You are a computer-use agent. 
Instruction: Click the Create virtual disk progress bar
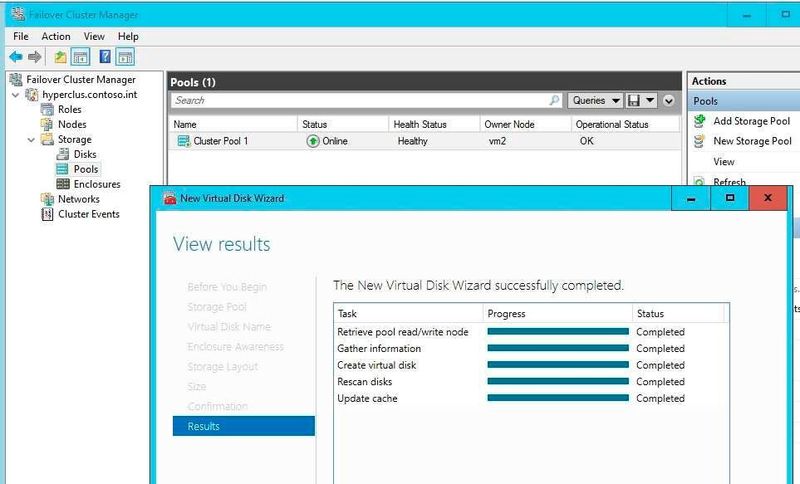[558, 365]
